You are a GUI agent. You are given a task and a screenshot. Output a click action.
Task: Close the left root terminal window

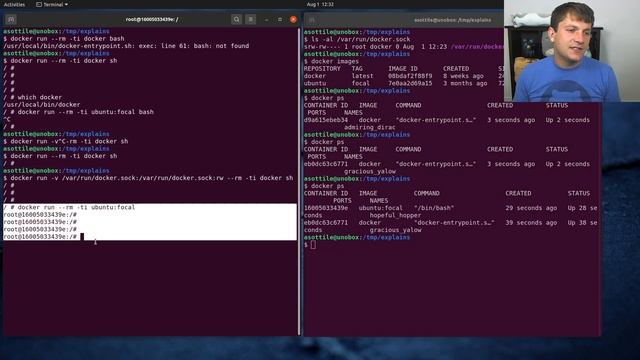293,19
